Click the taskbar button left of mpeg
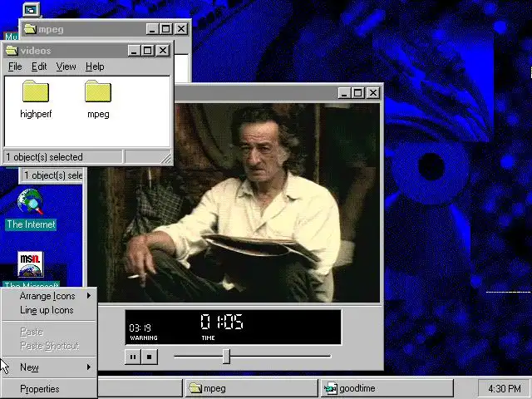 click(x=140, y=388)
